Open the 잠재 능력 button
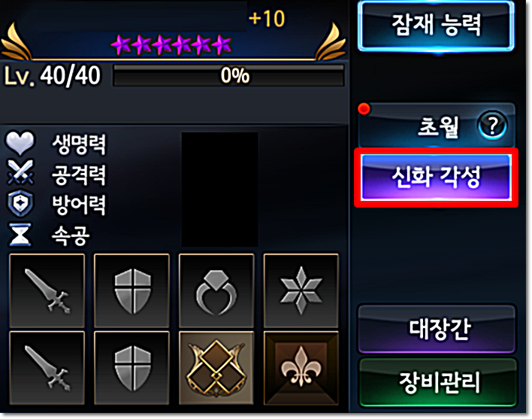 point(437,26)
